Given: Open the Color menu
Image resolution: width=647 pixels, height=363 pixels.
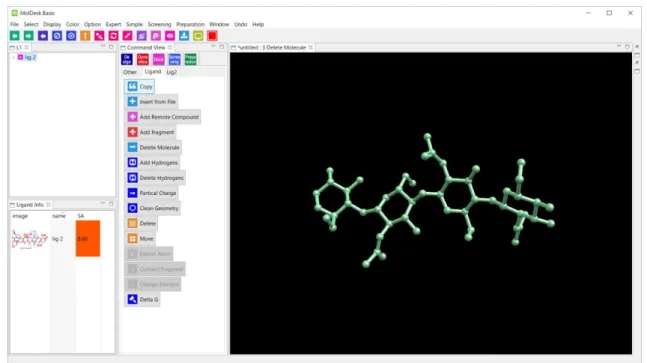Looking at the screenshot, I should tap(72, 24).
